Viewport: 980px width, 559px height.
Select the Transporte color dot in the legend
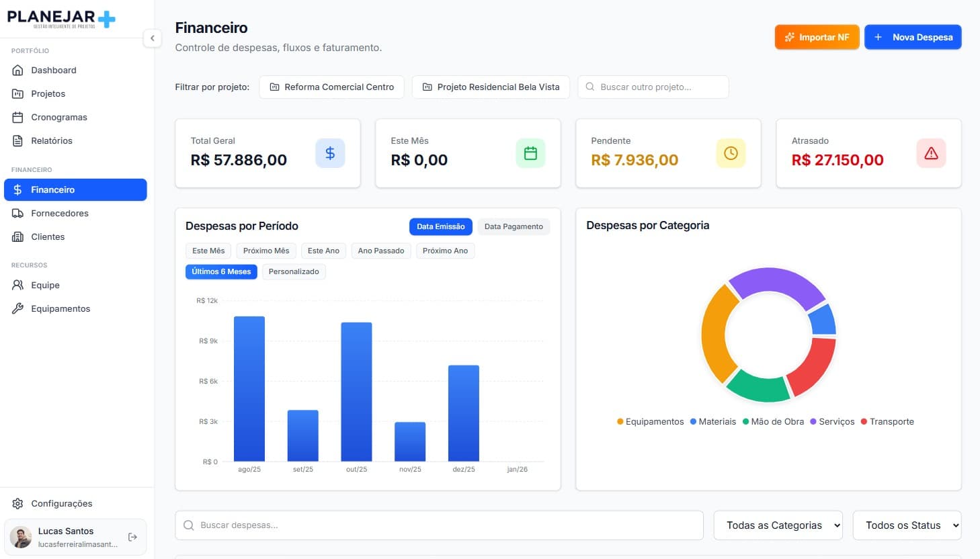click(864, 421)
